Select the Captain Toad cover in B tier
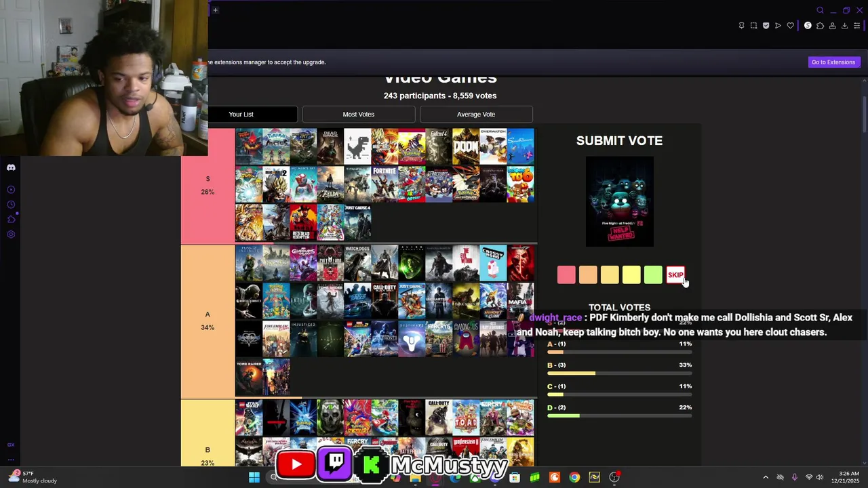 pyautogui.click(x=466, y=418)
